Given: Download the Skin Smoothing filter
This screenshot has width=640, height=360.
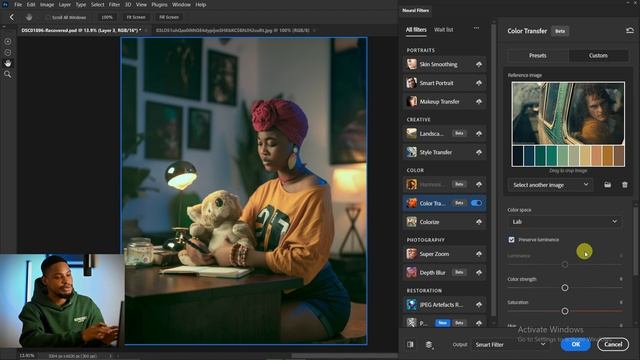Looking at the screenshot, I should 479,64.
